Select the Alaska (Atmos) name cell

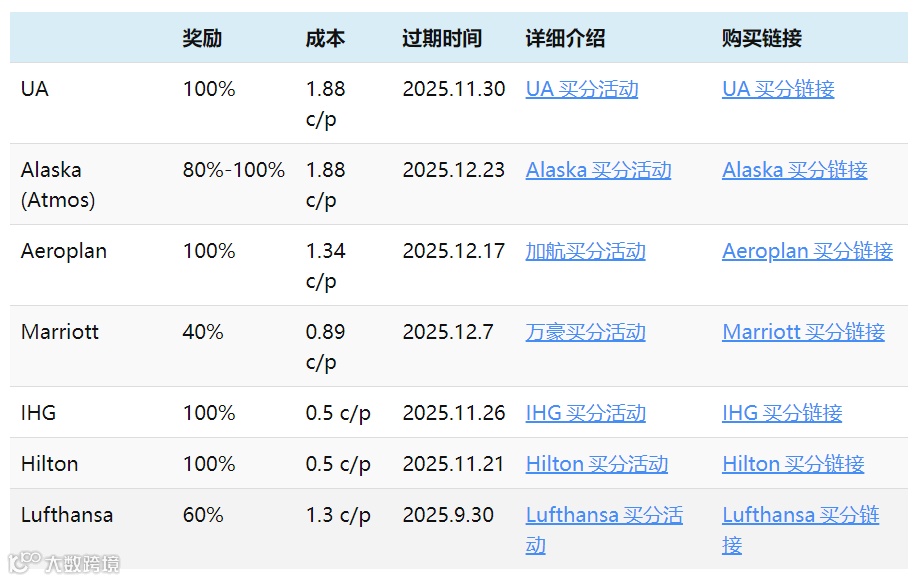click(58, 185)
